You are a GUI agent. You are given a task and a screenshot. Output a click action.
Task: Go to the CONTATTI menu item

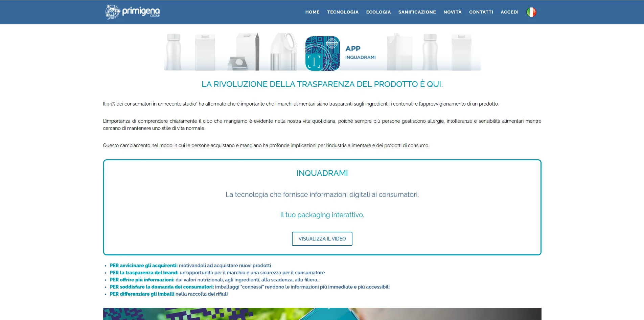(481, 12)
